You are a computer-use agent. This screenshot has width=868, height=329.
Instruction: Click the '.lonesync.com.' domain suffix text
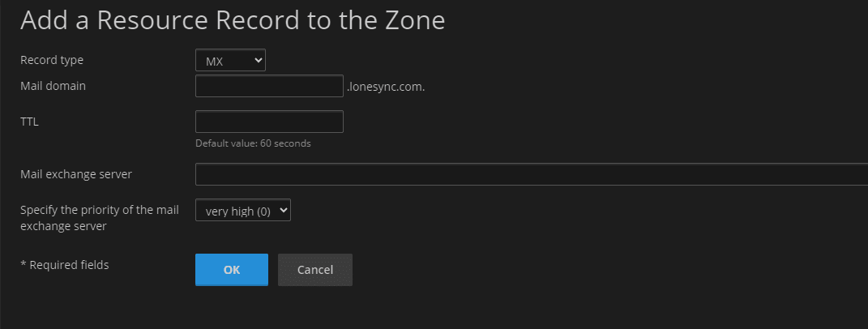pyautogui.click(x=386, y=87)
